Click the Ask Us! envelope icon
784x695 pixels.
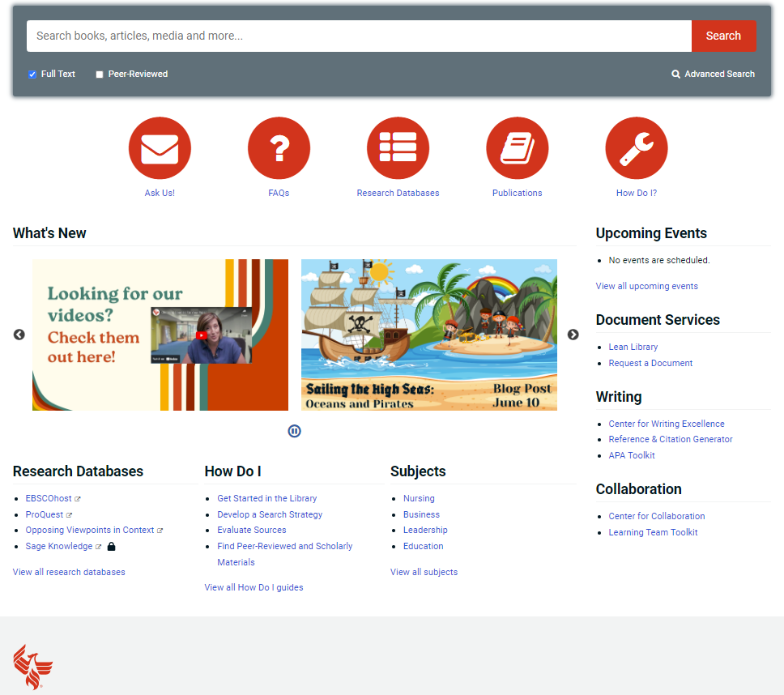click(x=160, y=148)
